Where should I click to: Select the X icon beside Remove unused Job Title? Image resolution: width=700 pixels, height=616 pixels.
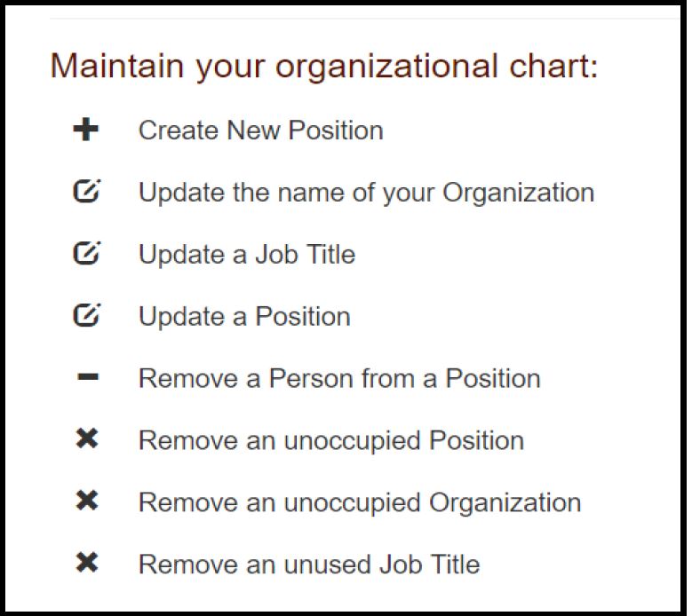coord(86,563)
